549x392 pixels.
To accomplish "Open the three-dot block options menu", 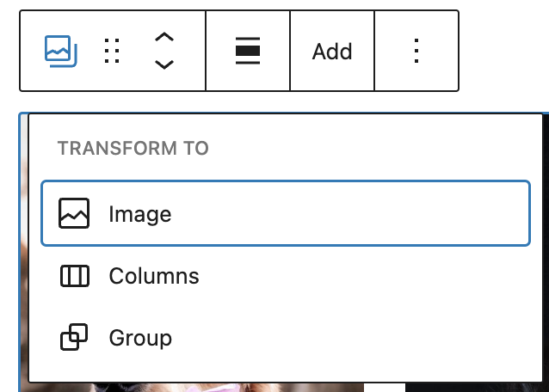I will (416, 52).
